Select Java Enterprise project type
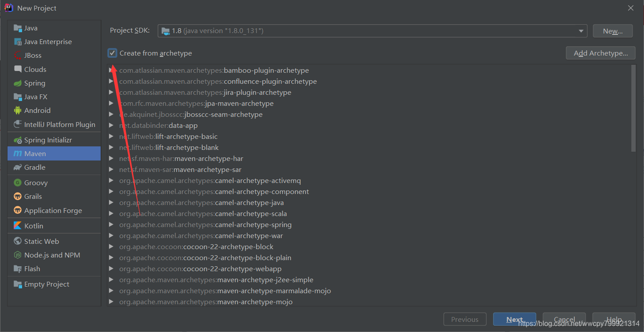 pyautogui.click(x=54, y=42)
